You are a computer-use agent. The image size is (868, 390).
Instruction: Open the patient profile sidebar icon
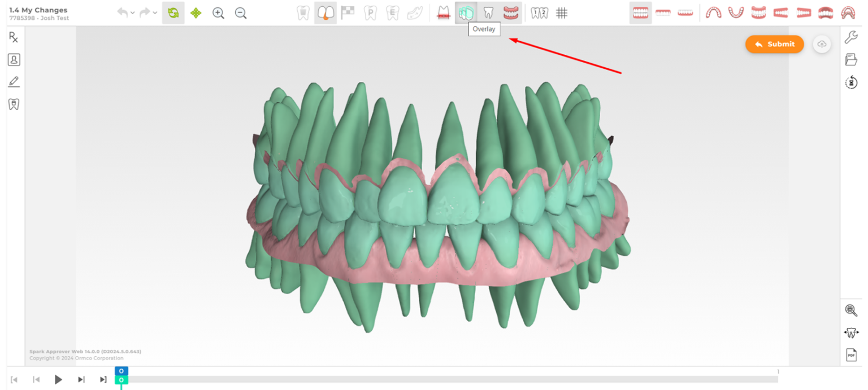pyautogui.click(x=14, y=59)
